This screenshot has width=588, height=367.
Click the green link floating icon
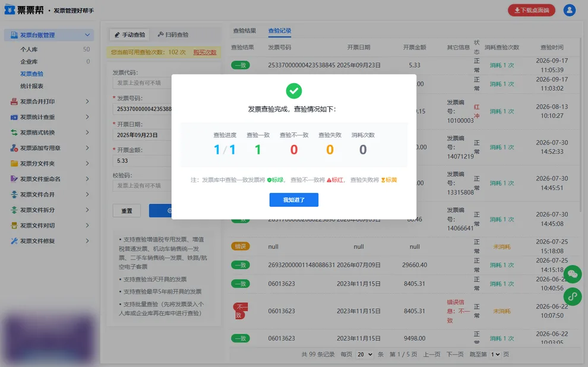pyautogui.click(x=572, y=297)
